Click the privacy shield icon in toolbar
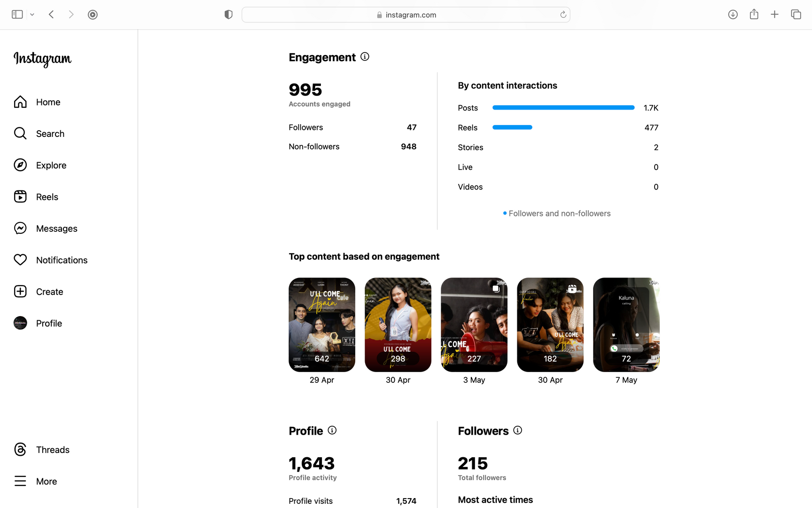812x508 pixels. tap(228, 15)
